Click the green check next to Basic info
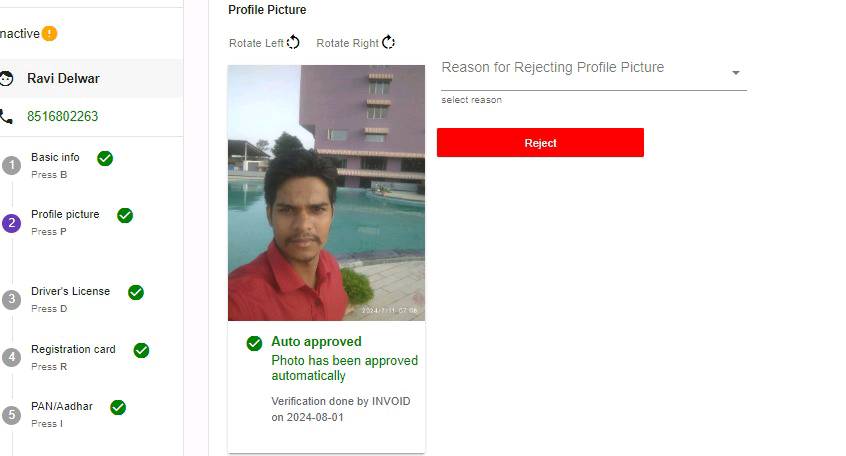Viewport: 846px width, 456px height. tap(105, 158)
